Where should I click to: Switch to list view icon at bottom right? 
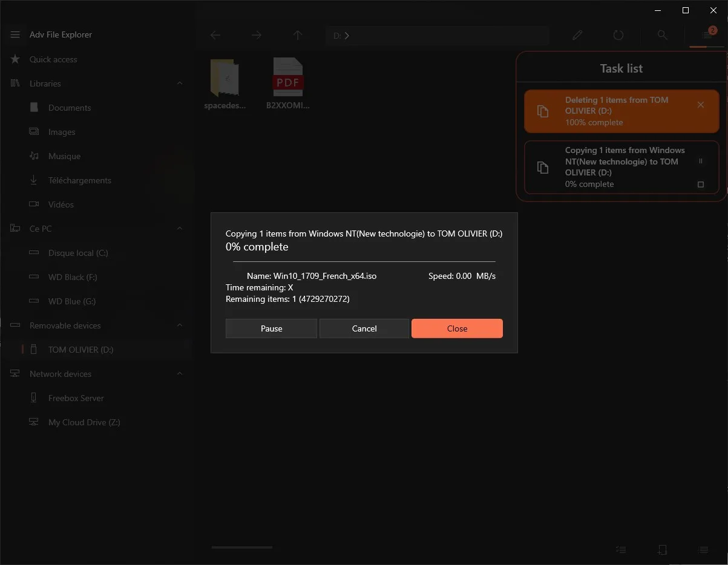click(x=703, y=550)
